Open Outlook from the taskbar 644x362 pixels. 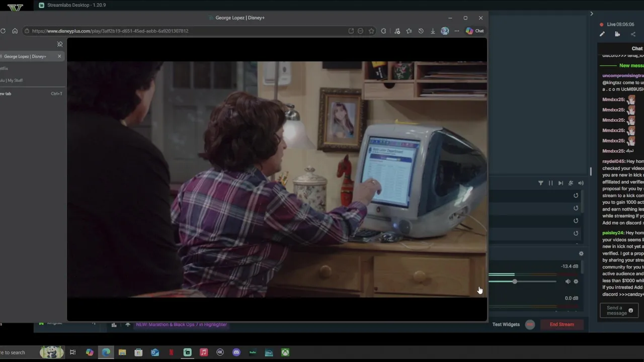click(155, 352)
